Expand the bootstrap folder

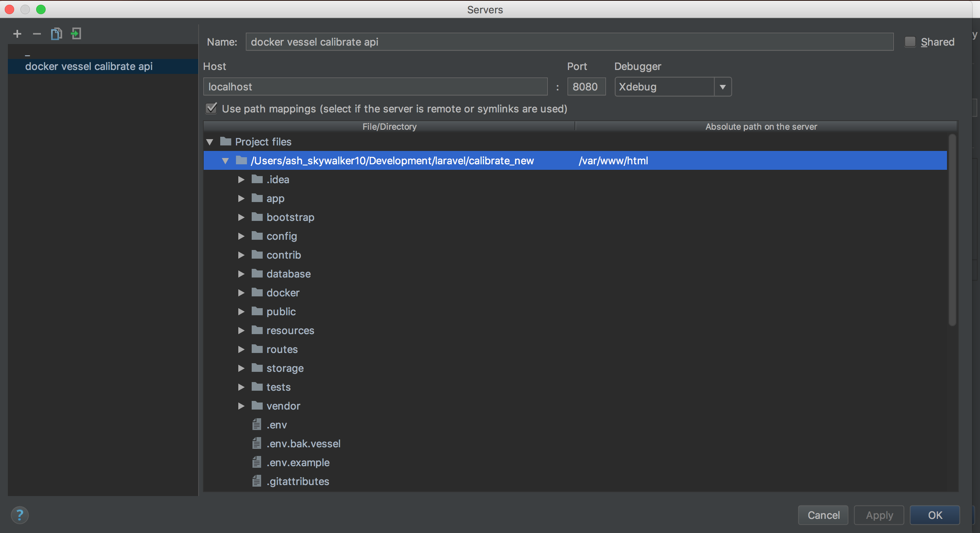click(241, 217)
